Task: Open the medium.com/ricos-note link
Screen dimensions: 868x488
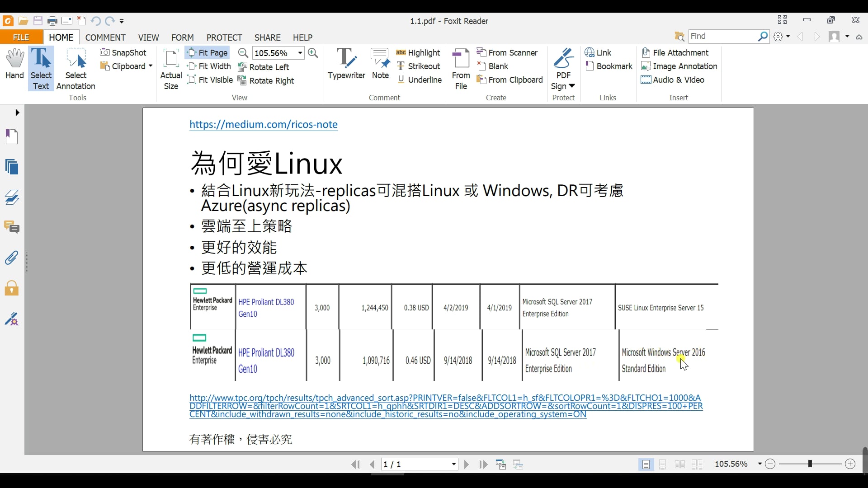Action: click(x=263, y=124)
